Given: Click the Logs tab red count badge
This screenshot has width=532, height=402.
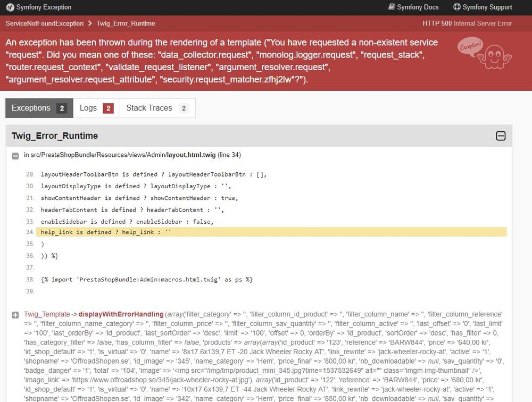Looking at the screenshot, I should (108, 108).
